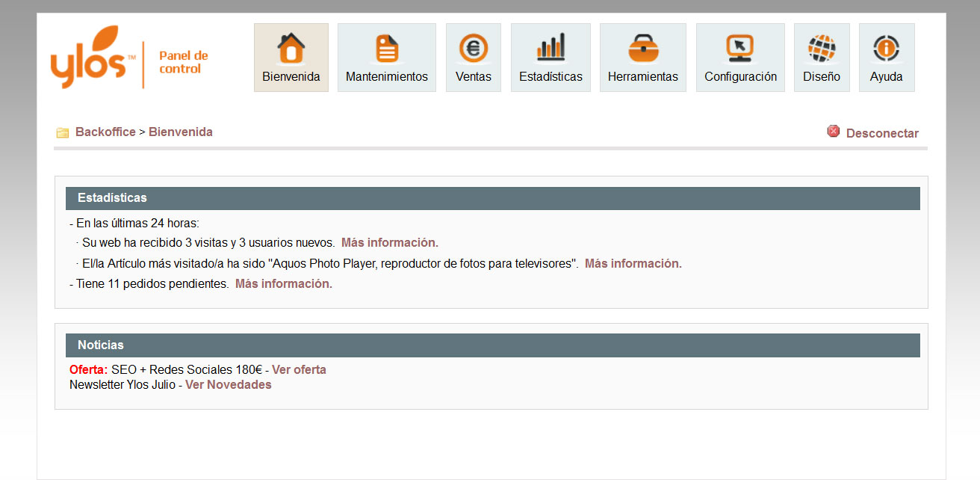Open the Ayuda info icon
This screenshot has width=980, height=480.
[x=886, y=49]
